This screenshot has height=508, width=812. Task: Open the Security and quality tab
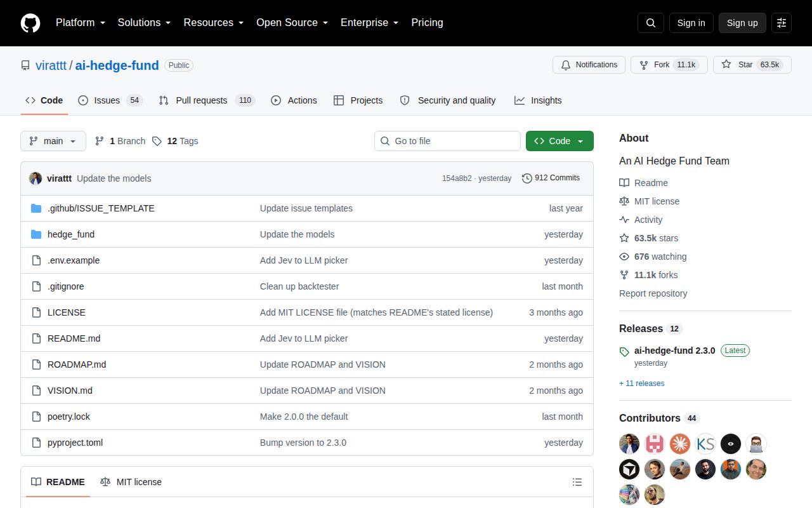click(448, 100)
